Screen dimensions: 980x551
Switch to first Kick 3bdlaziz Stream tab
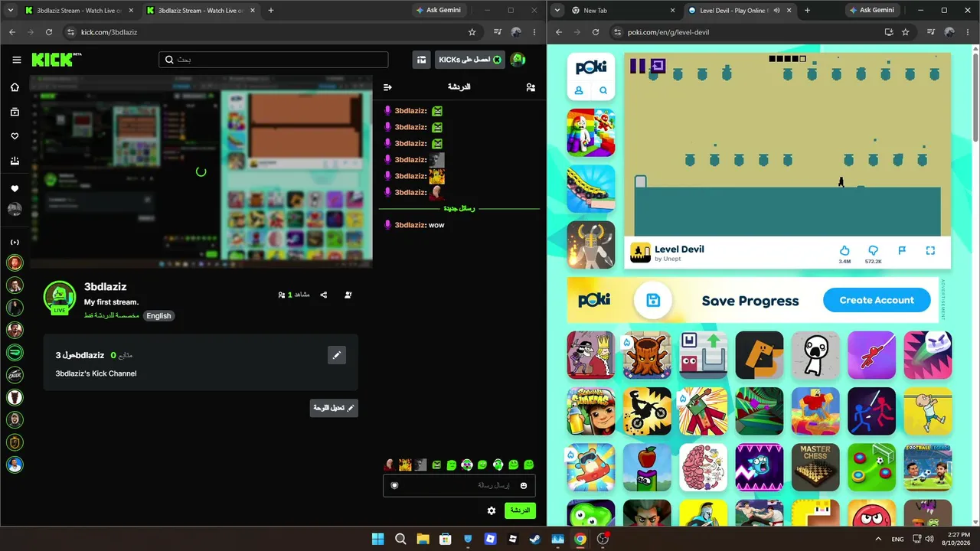click(x=78, y=11)
